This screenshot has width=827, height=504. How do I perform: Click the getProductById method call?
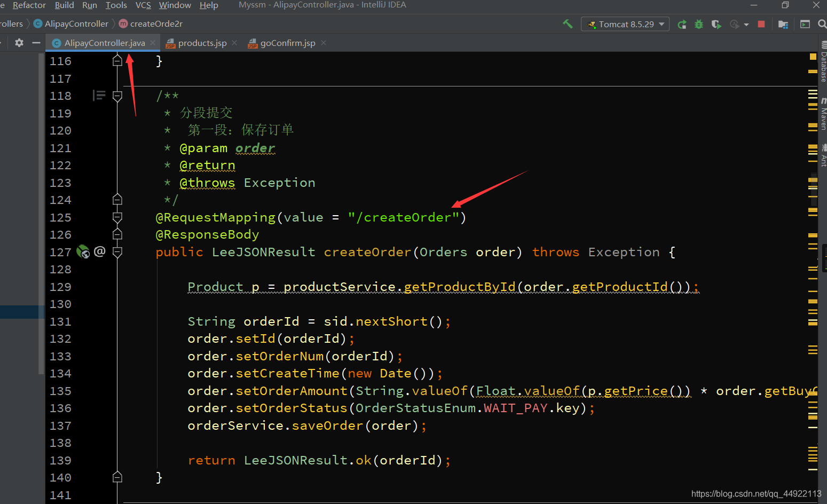pyautogui.click(x=460, y=287)
